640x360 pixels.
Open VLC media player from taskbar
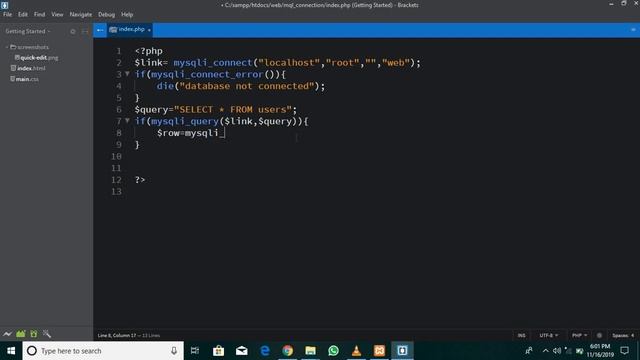[356, 351]
